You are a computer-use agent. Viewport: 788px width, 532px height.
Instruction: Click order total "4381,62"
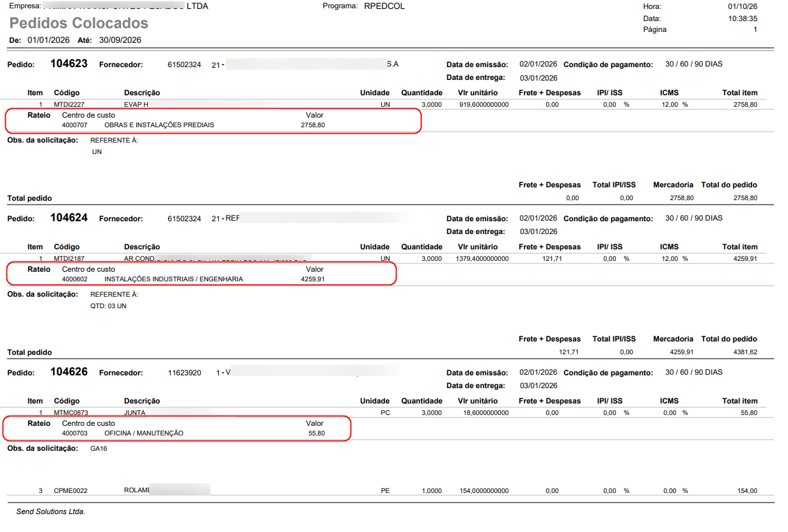click(x=745, y=352)
